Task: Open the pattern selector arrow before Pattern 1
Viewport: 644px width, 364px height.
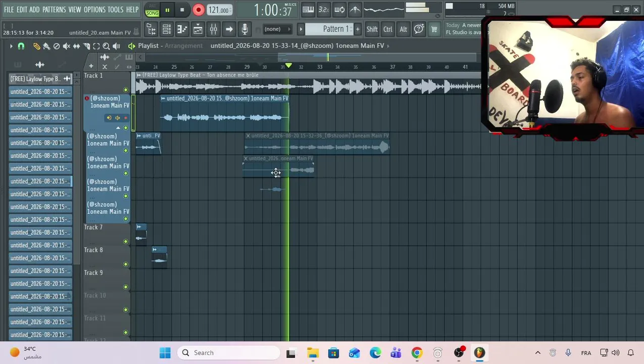Action: [x=301, y=29]
